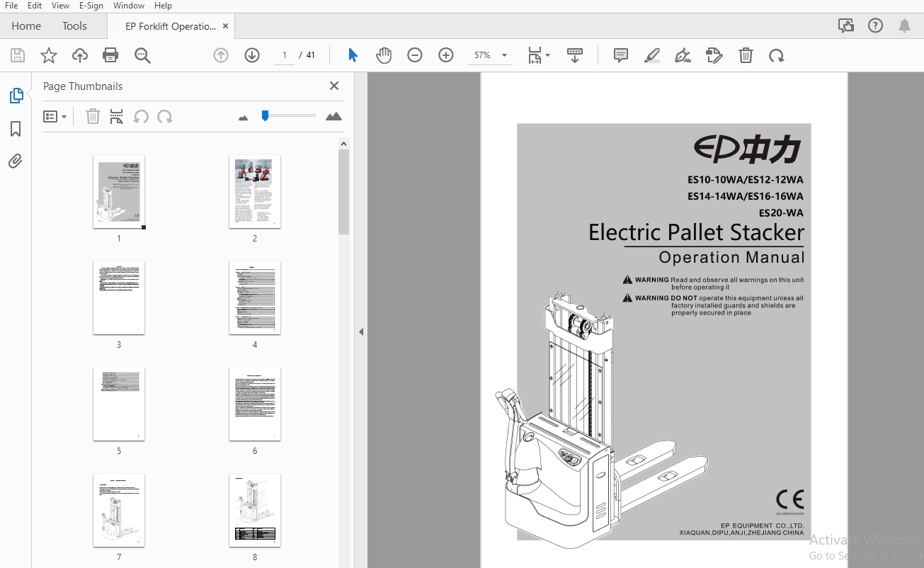The width and height of the screenshot is (924, 568).
Task: Open the Edit menu
Action: point(35,6)
